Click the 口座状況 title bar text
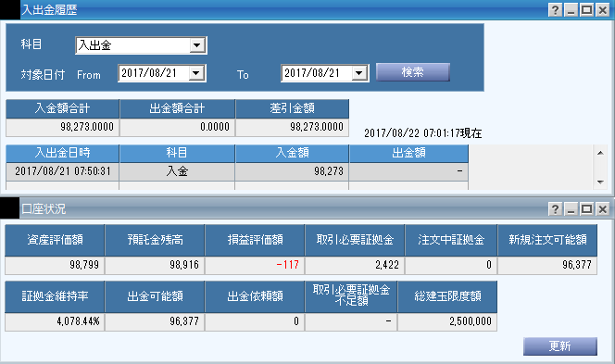 44,209
